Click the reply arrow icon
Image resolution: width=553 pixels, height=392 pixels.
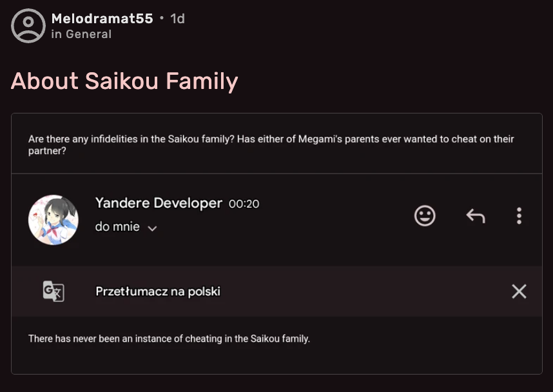(x=476, y=216)
